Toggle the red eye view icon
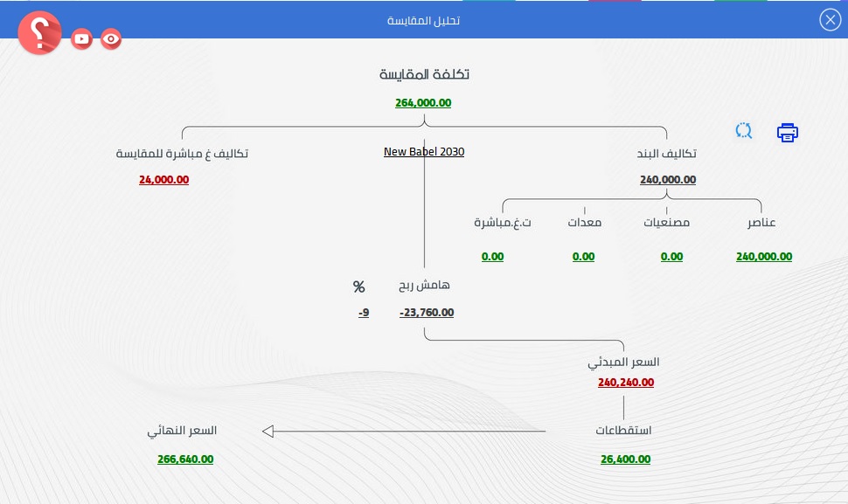The width and height of the screenshot is (848, 504). [110, 38]
